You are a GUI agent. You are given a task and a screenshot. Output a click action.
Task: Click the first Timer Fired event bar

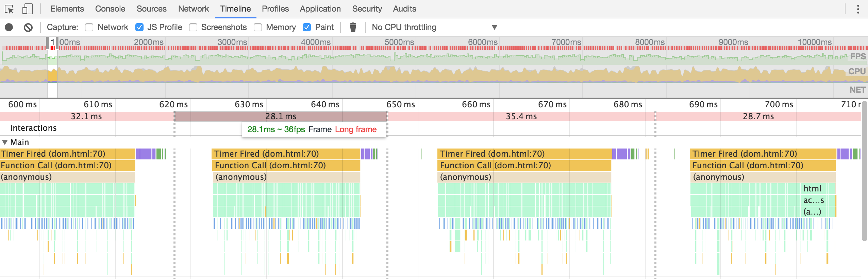(67, 154)
